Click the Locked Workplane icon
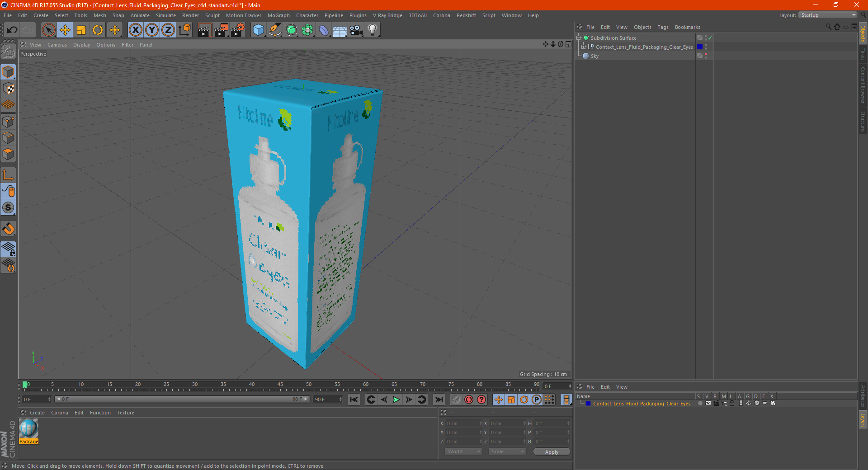The image size is (868, 470). click(8, 249)
